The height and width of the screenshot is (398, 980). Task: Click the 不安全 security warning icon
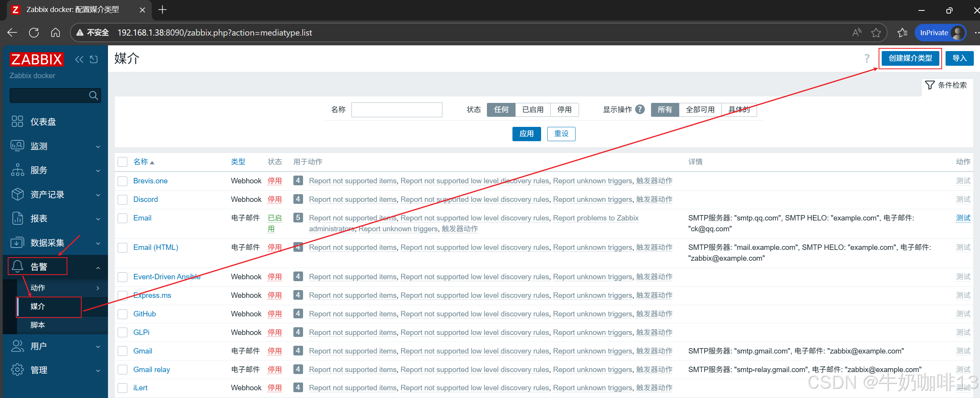tap(80, 33)
